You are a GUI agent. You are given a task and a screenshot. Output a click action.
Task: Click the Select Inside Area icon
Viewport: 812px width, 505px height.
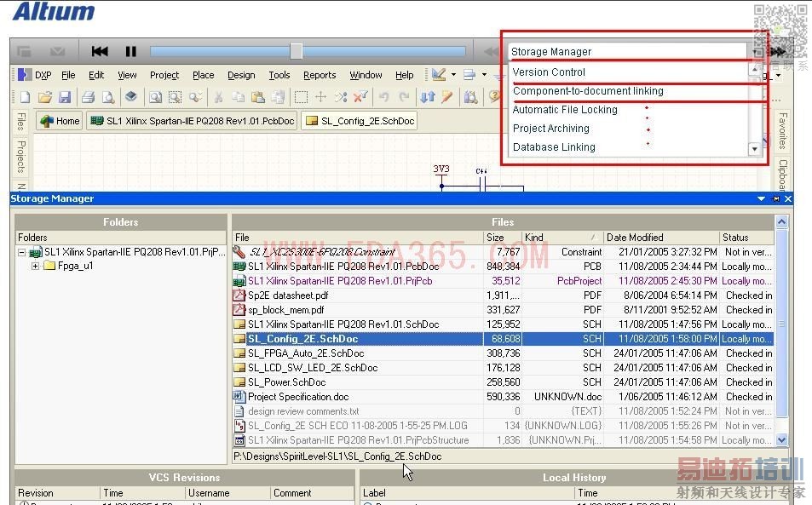[301, 97]
